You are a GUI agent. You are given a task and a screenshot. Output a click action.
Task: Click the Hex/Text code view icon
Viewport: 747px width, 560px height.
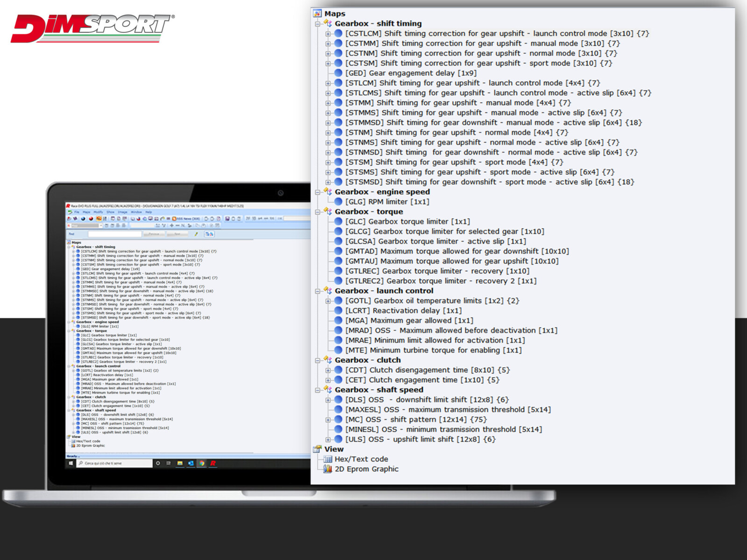click(328, 459)
